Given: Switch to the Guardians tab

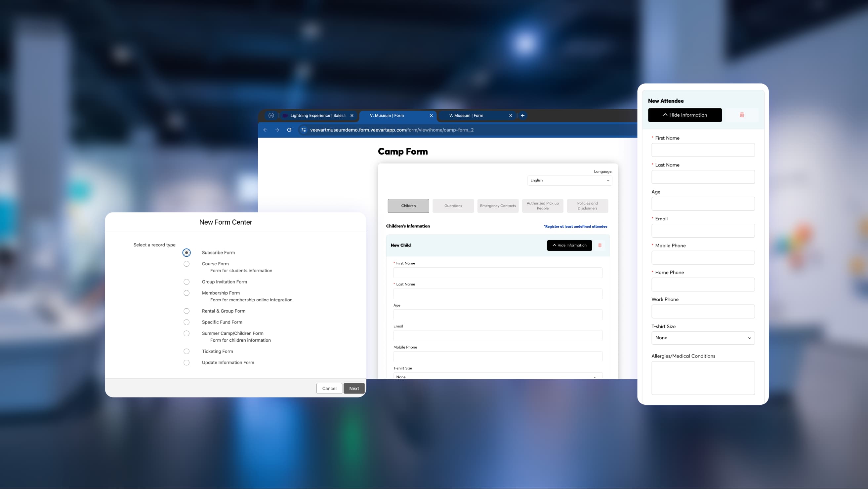Looking at the screenshot, I should point(453,206).
